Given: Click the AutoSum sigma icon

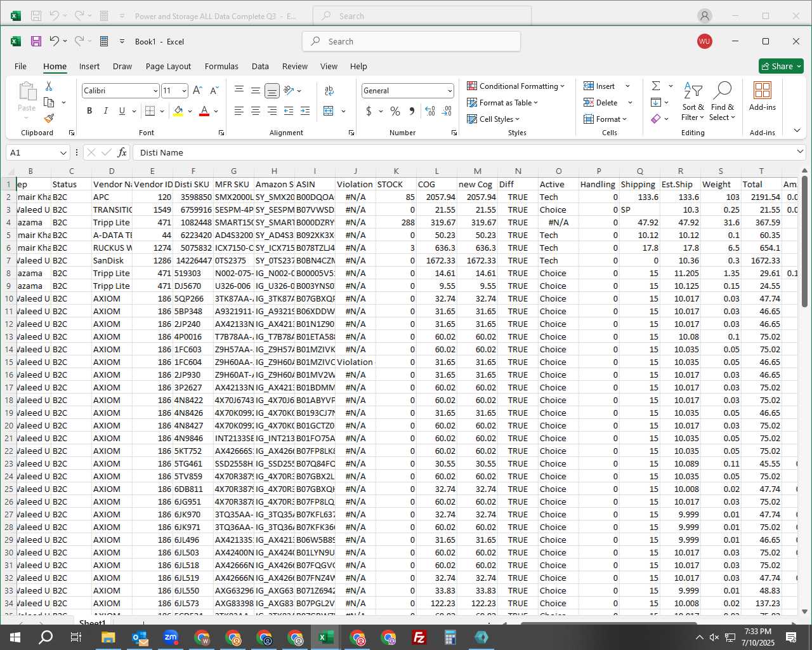Looking at the screenshot, I should click(656, 86).
